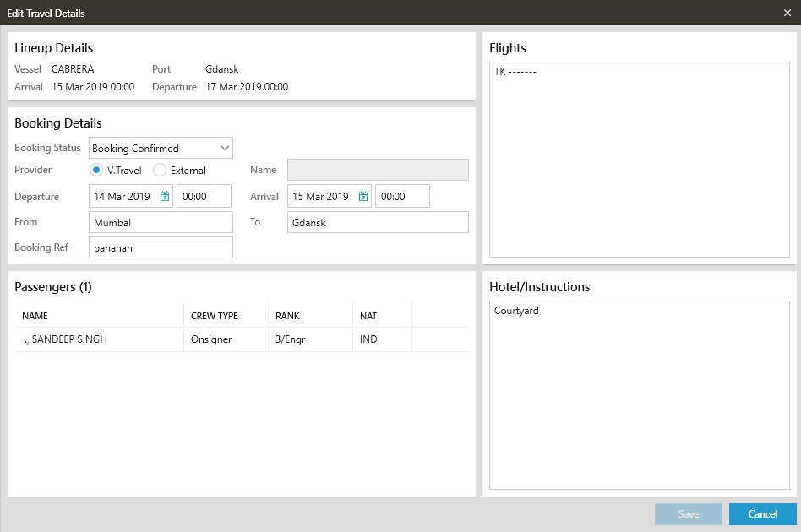The width and height of the screenshot is (801, 532).
Task: Click the From field containing Mumbal
Action: coord(161,223)
